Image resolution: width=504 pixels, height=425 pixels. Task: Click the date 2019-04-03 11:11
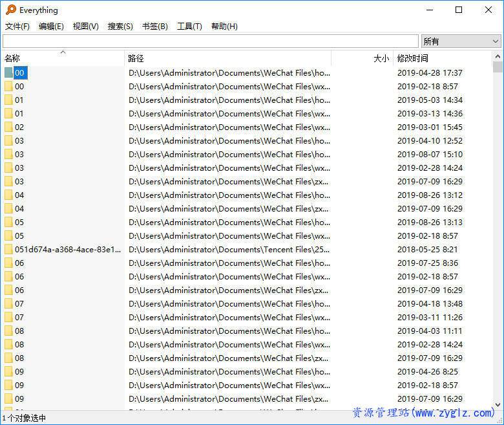coord(430,331)
